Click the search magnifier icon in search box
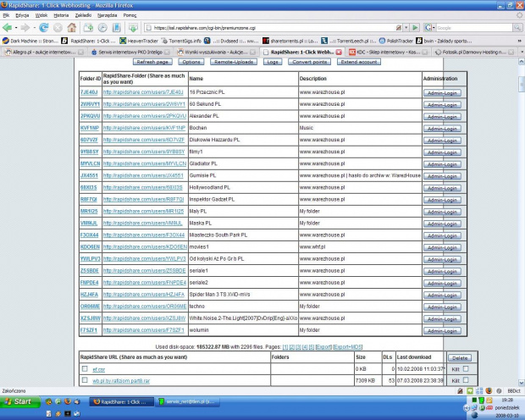The image size is (525, 420). tap(517, 28)
